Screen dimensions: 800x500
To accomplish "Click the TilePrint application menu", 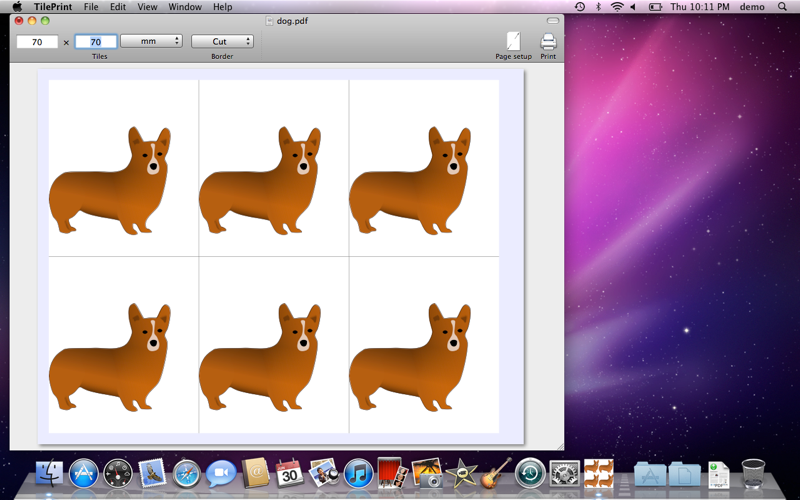I will tap(54, 7).
